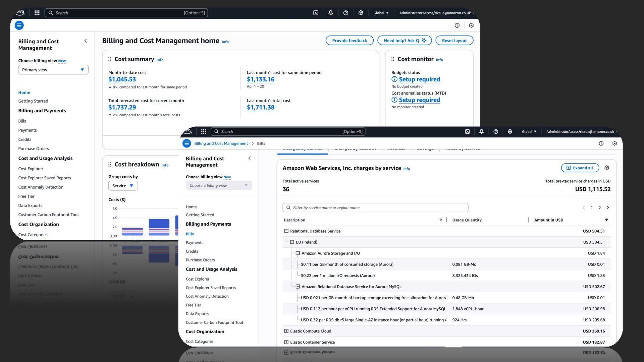
Task: Open settings gear in top navigation
Action: [x=361, y=13]
